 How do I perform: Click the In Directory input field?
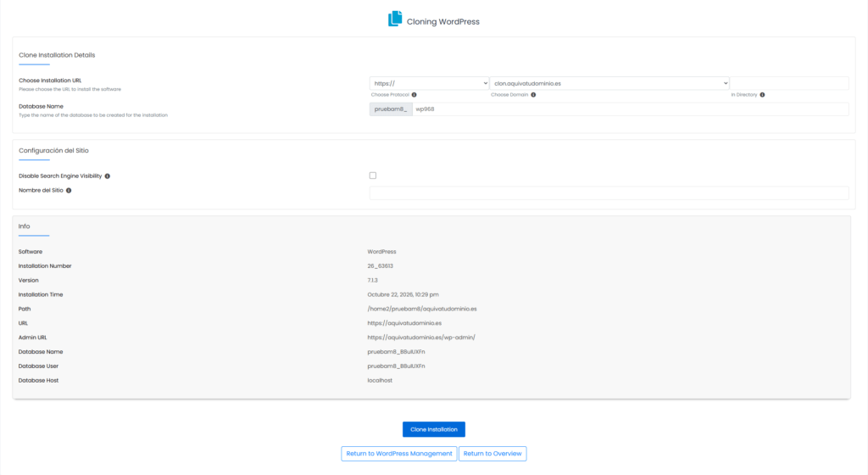pos(789,83)
